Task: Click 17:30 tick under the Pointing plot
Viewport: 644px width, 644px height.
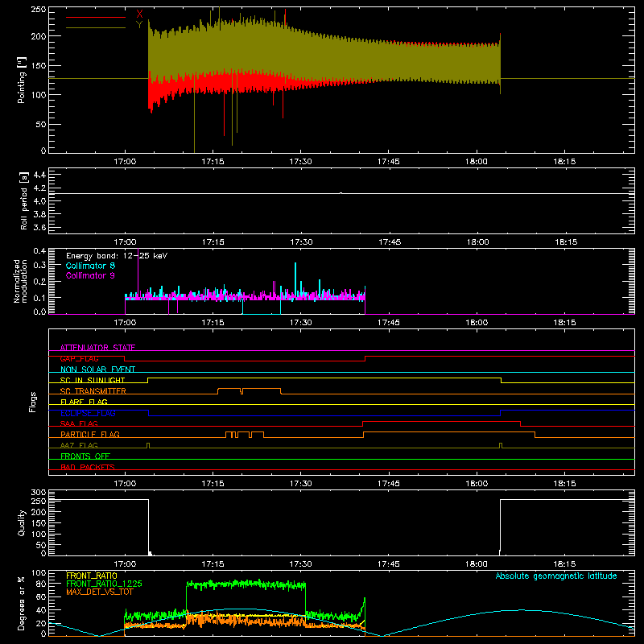Action: pos(300,162)
